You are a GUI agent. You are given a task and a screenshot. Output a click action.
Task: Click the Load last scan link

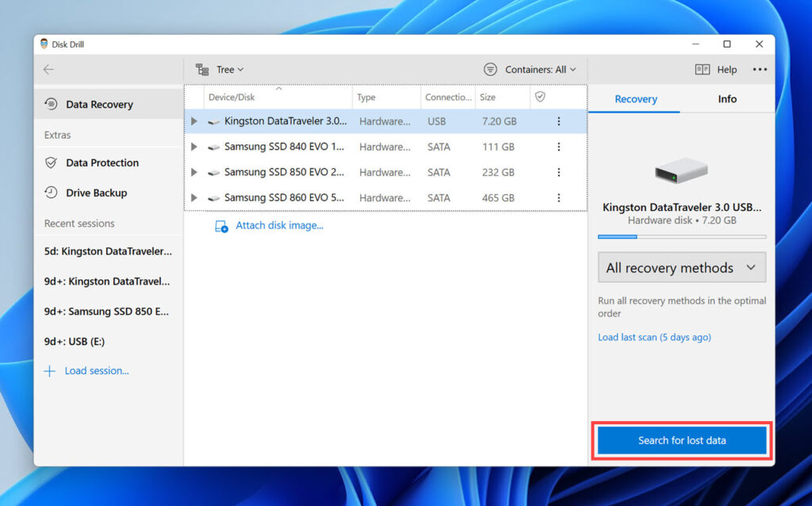654,337
